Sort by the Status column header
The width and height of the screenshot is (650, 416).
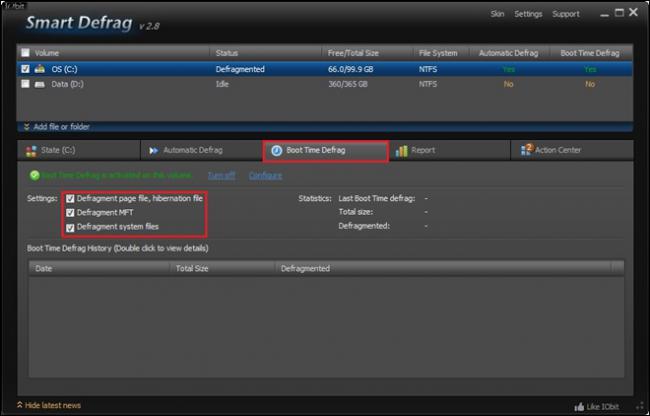point(227,53)
